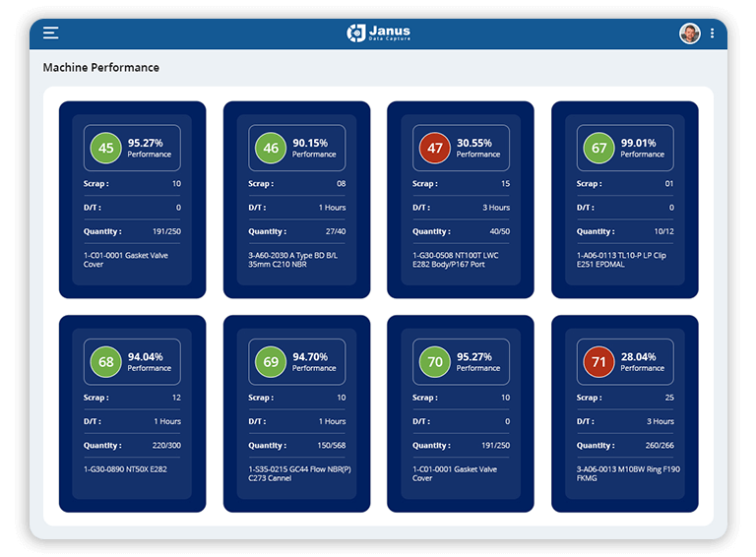Open the hamburger navigation menu
This screenshot has width=756, height=557.
pos(51,33)
